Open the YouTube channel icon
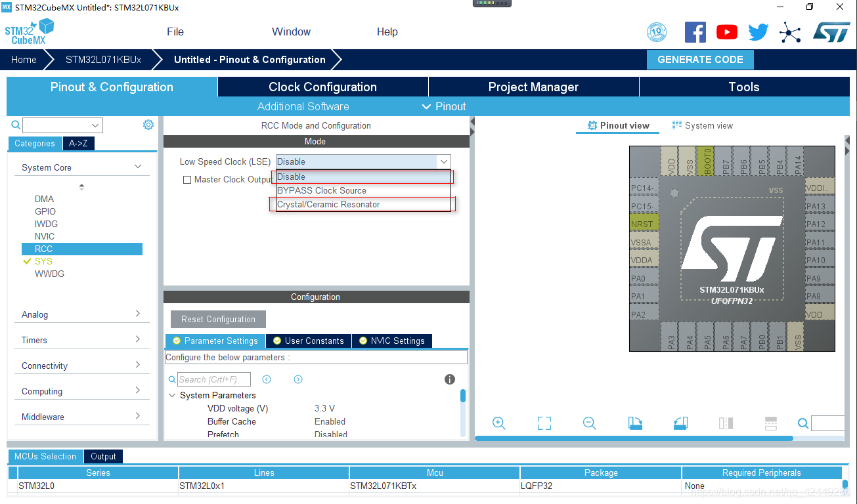This screenshot has height=504, width=857. 726,31
